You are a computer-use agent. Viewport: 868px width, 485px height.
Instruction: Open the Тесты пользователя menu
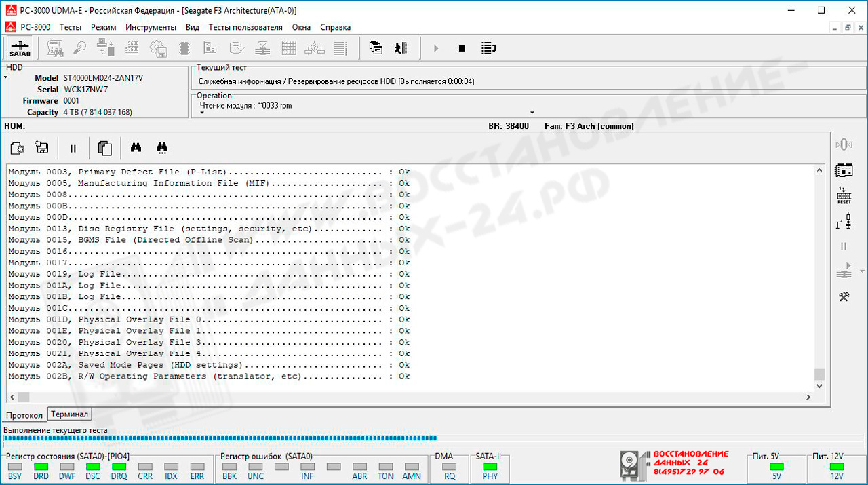[245, 27]
